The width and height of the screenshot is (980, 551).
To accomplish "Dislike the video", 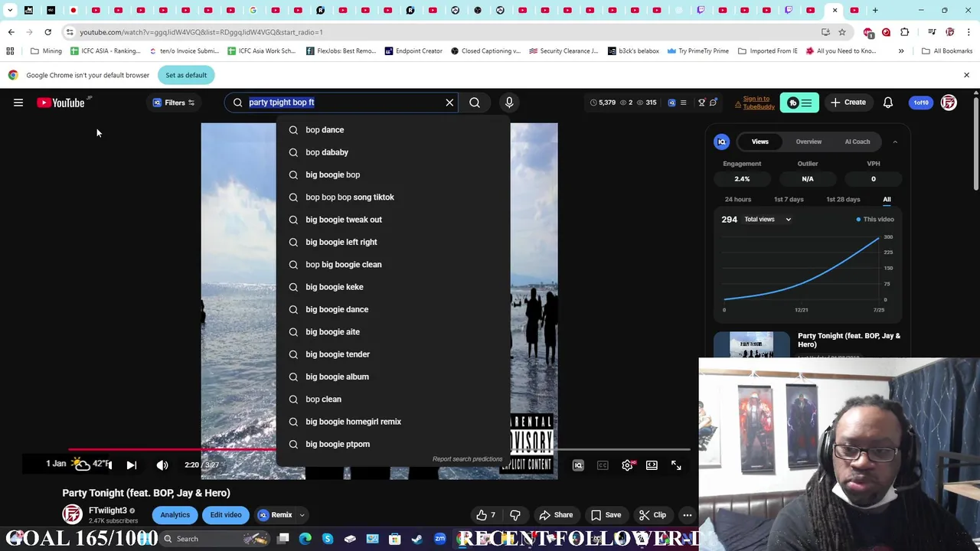I will coord(514,515).
